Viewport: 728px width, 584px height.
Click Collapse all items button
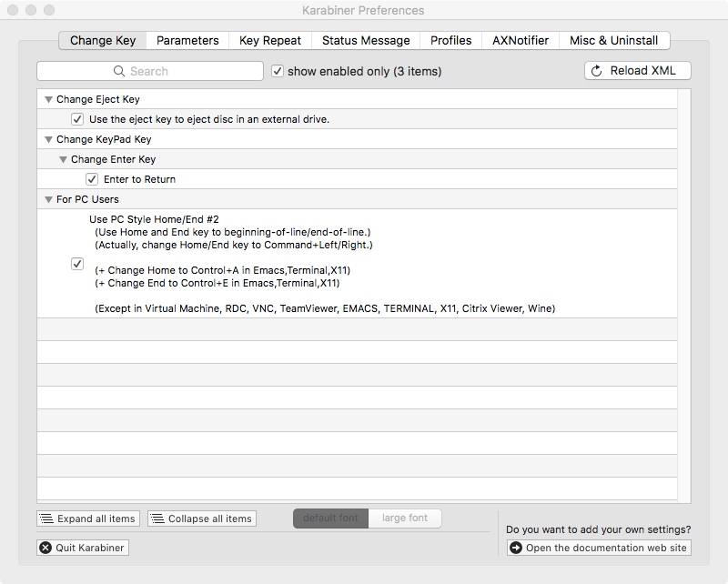tap(202, 519)
